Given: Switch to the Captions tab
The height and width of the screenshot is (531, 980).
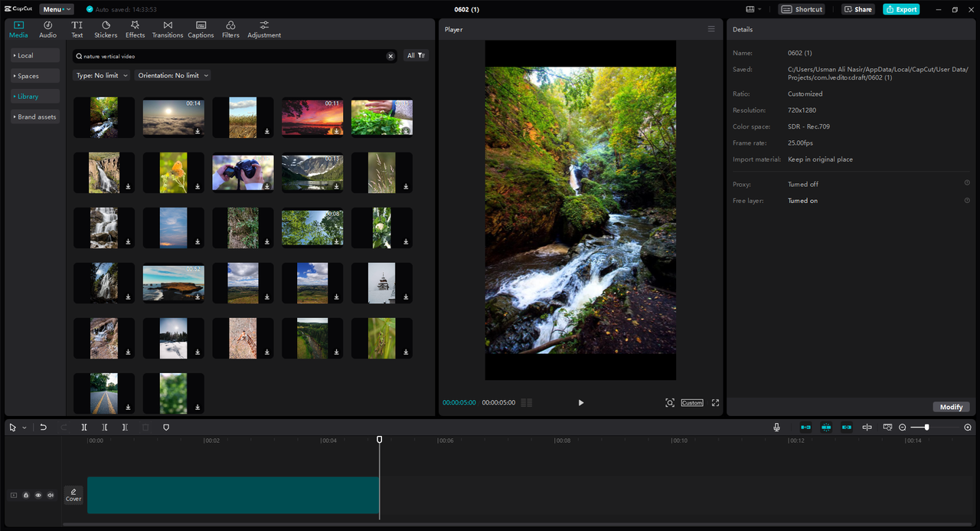Looking at the screenshot, I should tap(201, 30).
